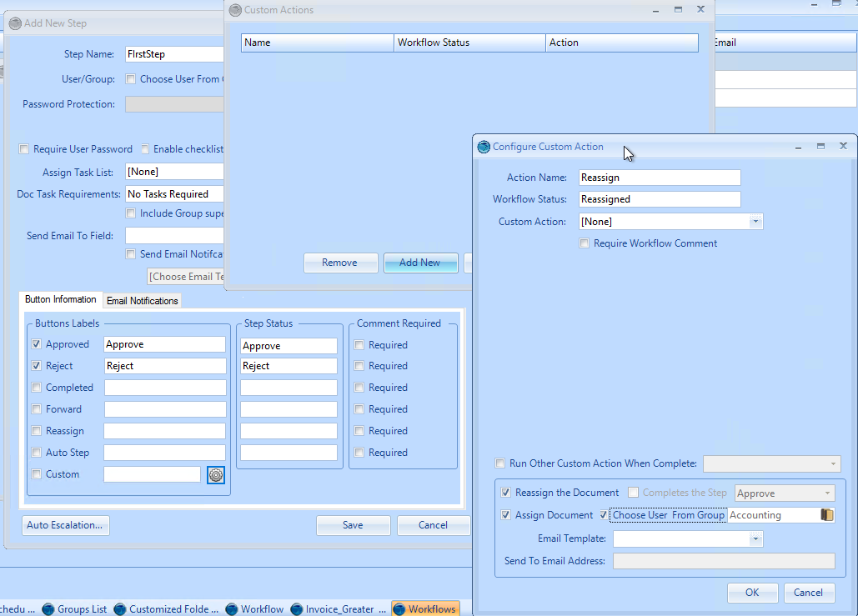Click the Action Name input field
This screenshot has width=858, height=616.
tap(660, 178)
